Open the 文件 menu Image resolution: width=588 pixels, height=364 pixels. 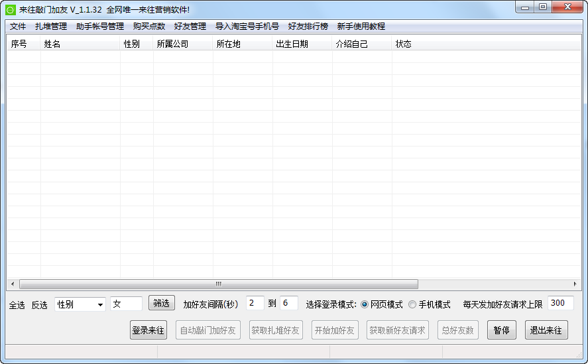click(x=18, y=27)
